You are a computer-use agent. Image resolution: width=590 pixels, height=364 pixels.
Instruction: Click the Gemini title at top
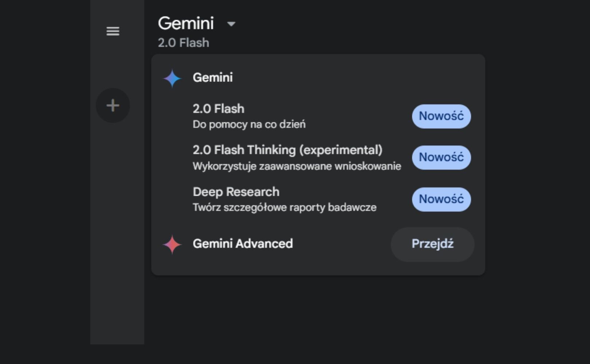(x=186, y=23)
